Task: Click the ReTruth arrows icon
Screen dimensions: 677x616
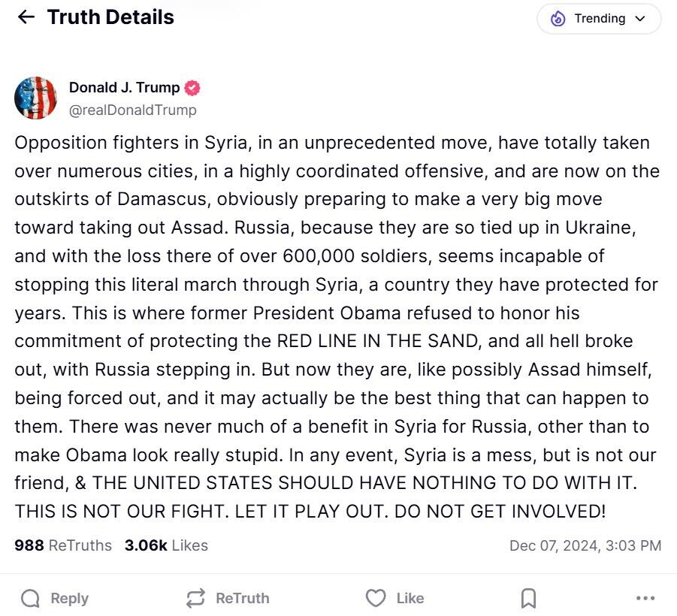Action: (195, 598)
